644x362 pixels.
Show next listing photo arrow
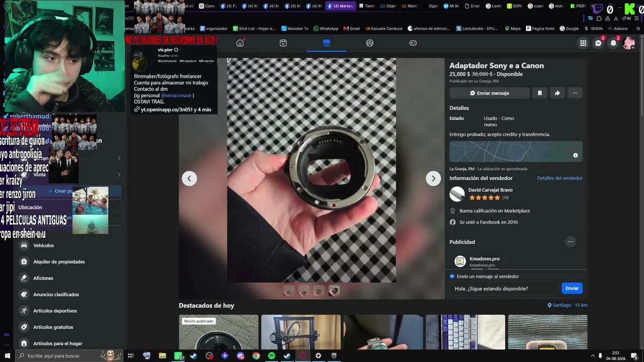point(433,178)
